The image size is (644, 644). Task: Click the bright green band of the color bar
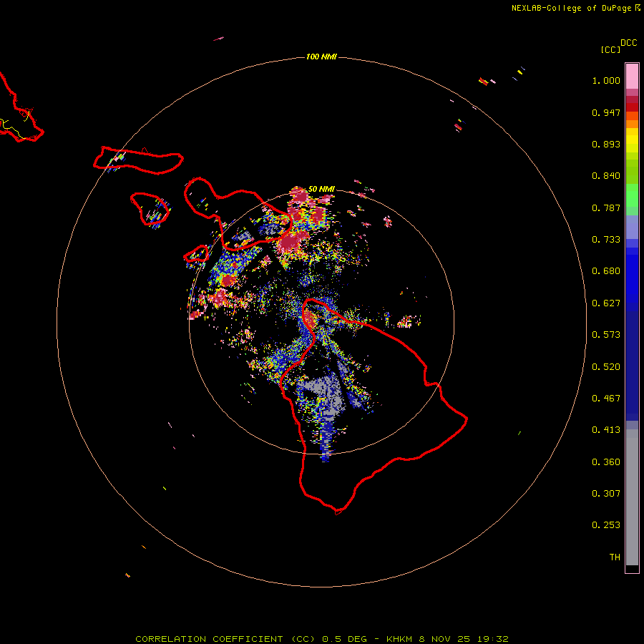click(x=632, y=195)
